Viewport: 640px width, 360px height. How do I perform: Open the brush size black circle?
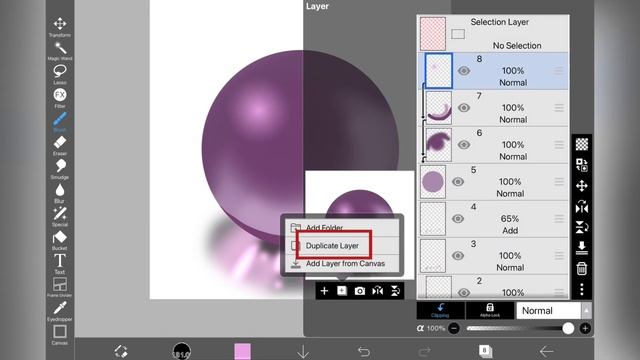pos(181,351)
